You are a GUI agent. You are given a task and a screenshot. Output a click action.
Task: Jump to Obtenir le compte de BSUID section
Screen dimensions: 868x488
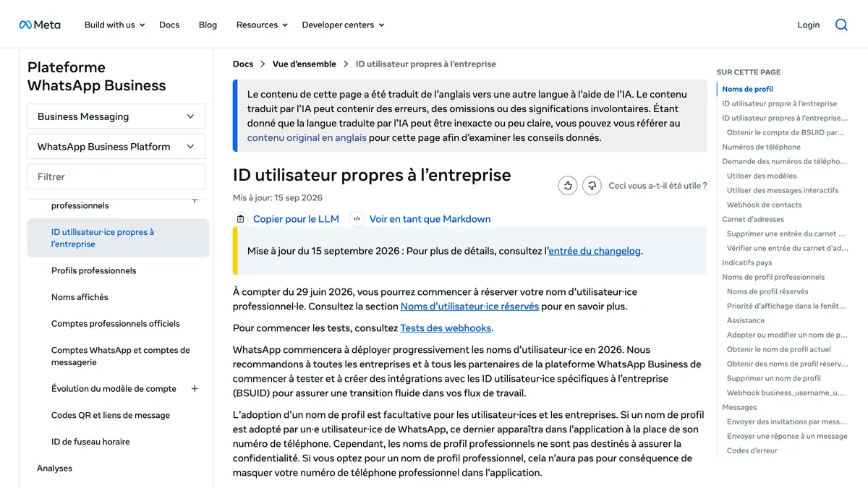(x=786, y=132)
